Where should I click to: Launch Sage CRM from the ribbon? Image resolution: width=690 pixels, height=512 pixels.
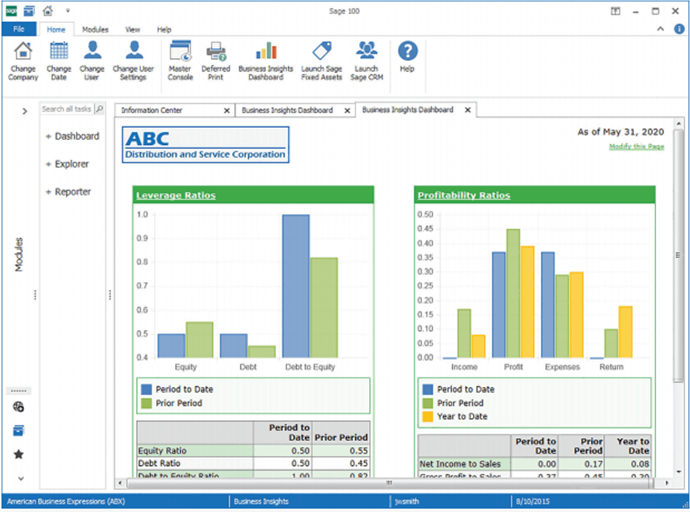[x=366, y=52]
